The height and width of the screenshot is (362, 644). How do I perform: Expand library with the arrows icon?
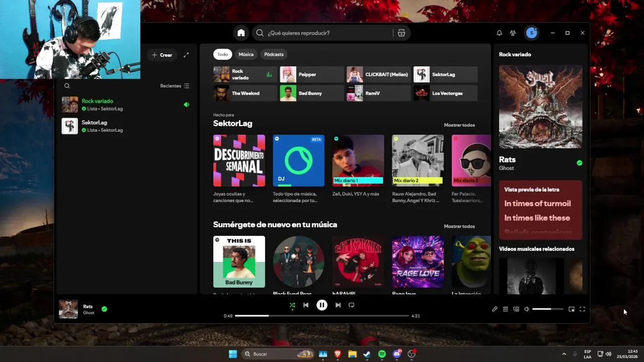(186, 55)
